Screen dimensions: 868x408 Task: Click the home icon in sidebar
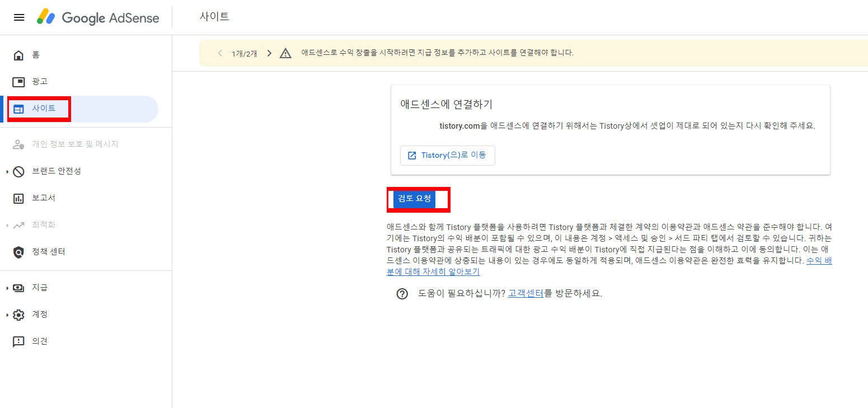tap(18, 55)
